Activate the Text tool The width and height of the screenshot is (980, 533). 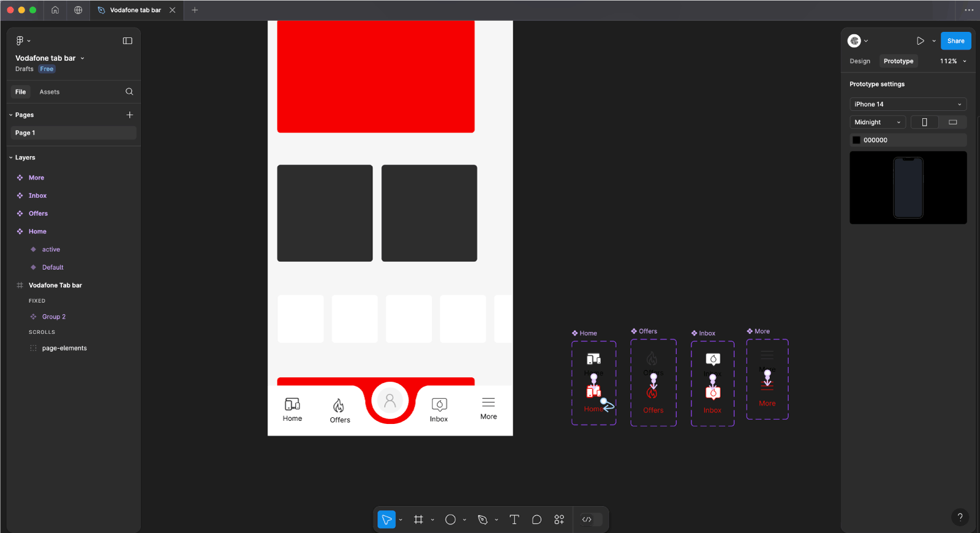click(x=514, y=520)
